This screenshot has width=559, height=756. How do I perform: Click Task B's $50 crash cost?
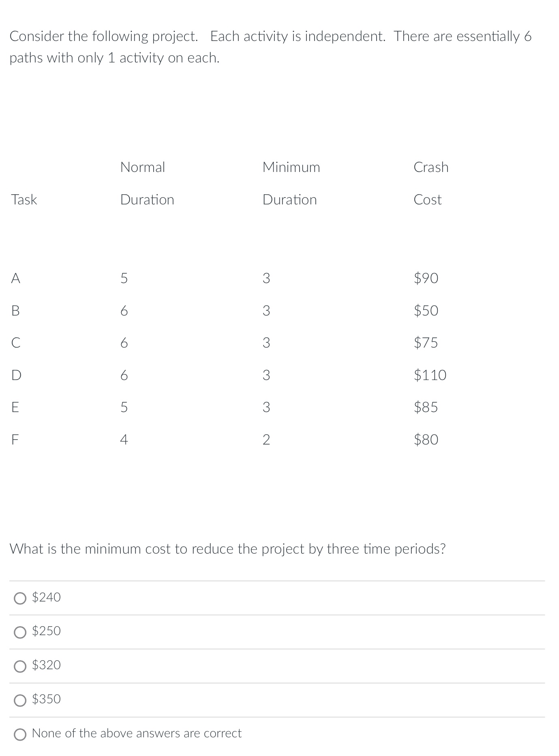pos(426,311)
